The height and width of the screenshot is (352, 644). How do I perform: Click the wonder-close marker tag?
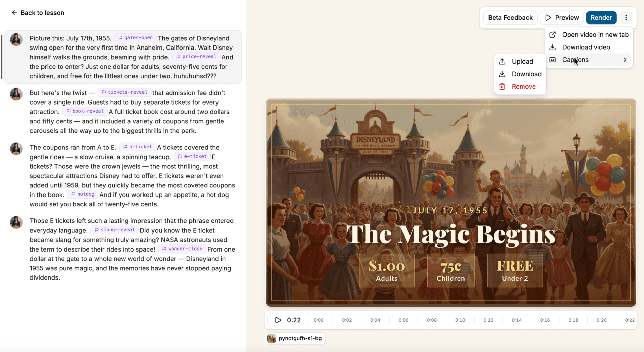(x=182, y=249)
